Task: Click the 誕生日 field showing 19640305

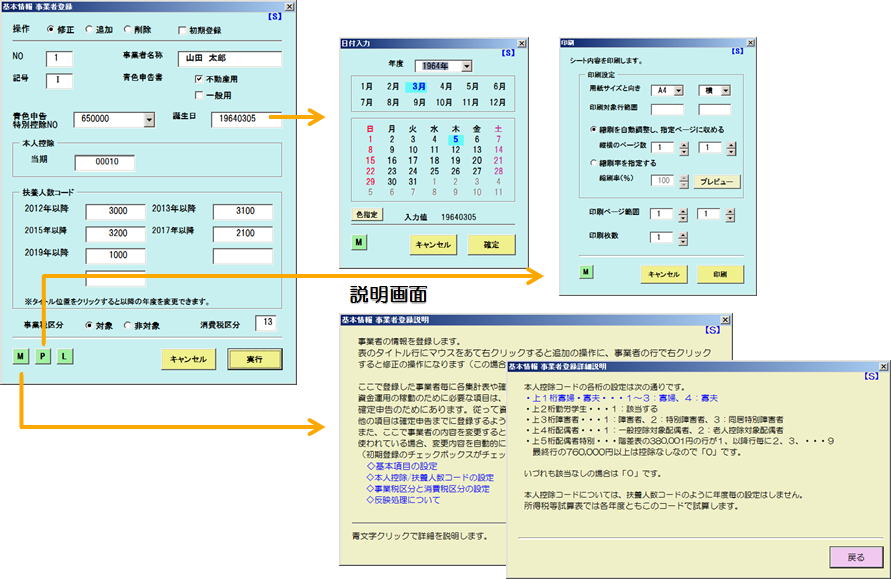Action: tap(246, 119)
